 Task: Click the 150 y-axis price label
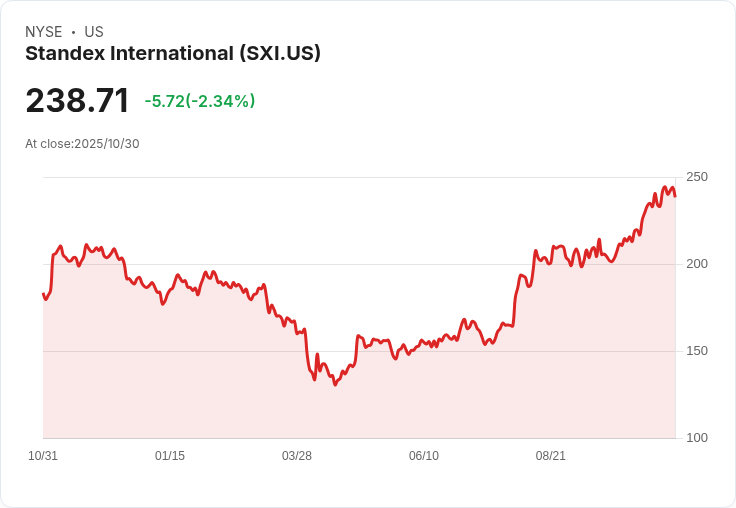(x=697, y=351)
